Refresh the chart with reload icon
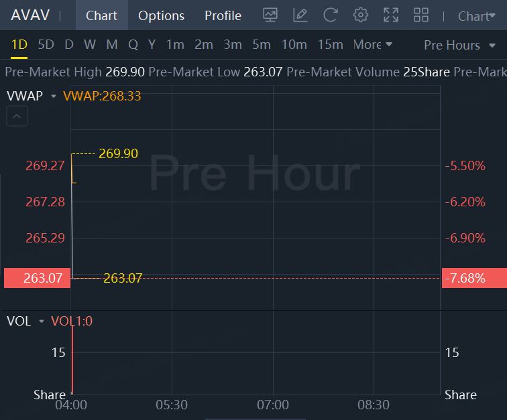Viewport: 507px width, 420px height. [331, 15]
